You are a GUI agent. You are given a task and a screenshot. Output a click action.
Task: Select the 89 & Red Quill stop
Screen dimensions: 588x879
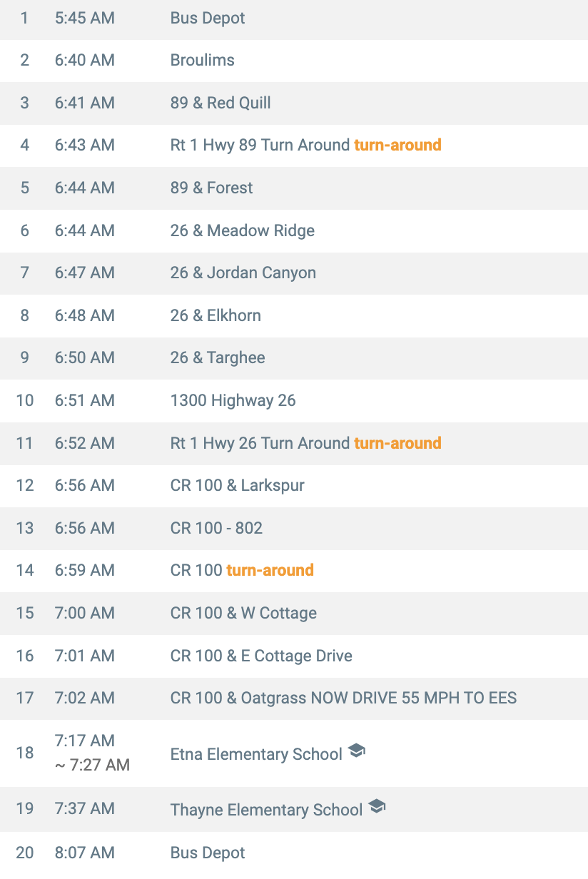pyautogui.click(x=220, y=103)
